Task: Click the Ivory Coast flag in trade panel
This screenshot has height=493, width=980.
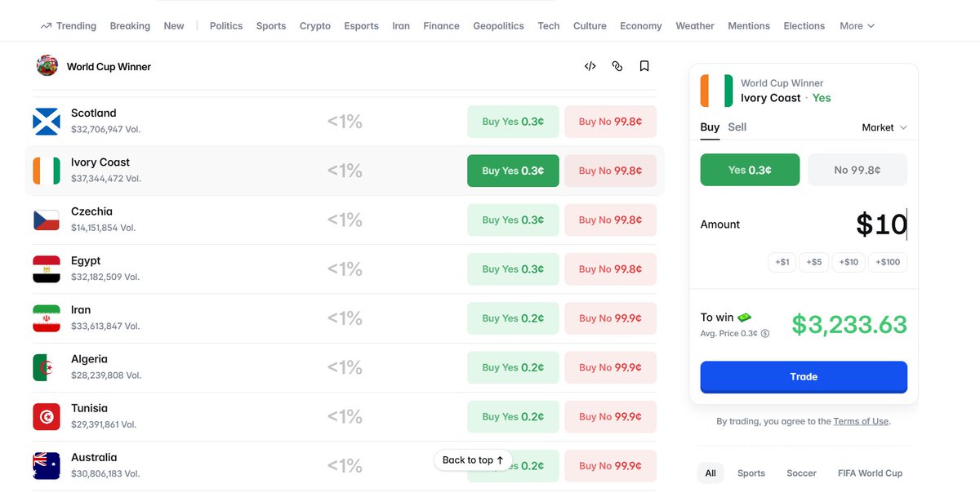Action: (716, 91)
